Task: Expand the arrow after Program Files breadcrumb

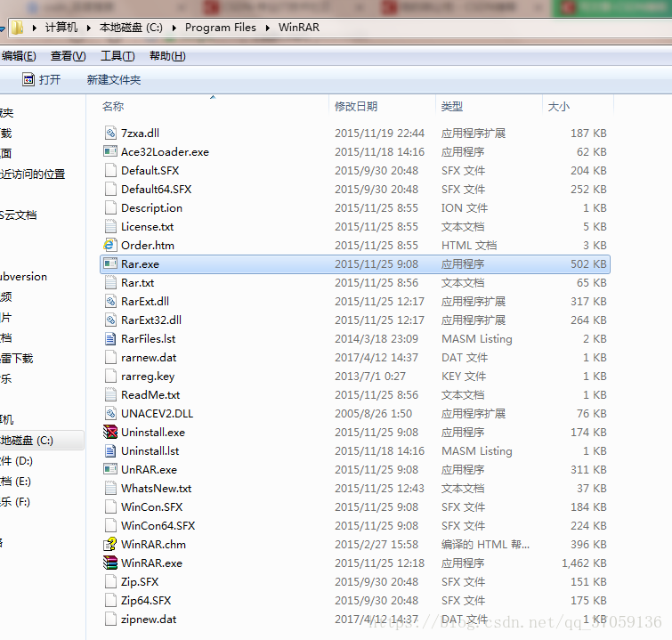Action: [x=267, y=28]
